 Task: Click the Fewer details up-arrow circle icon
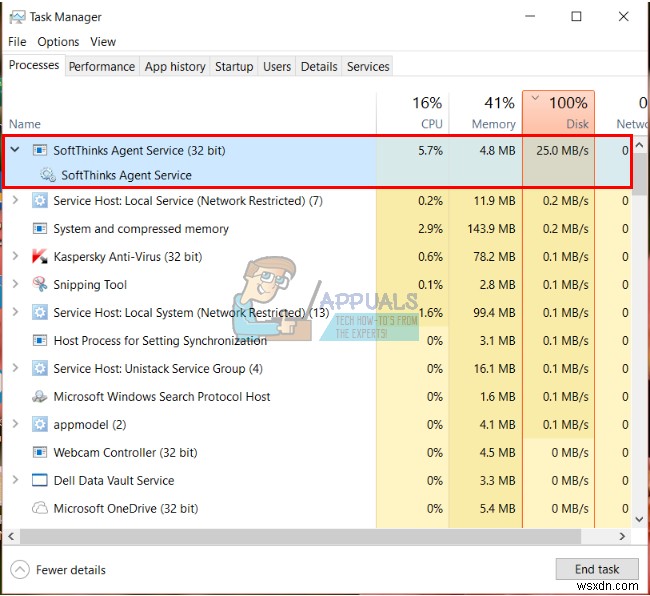pyautogui.click(x=20, y=569)
